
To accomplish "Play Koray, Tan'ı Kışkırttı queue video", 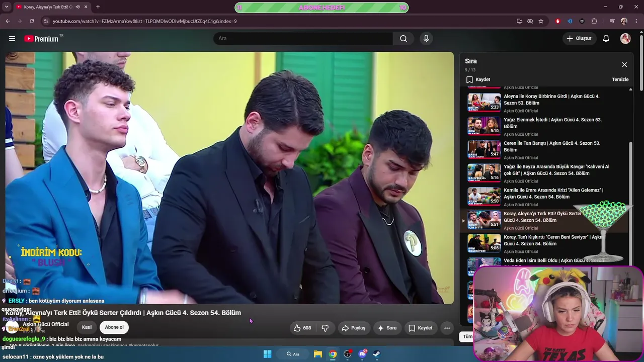I will point(545,244).
